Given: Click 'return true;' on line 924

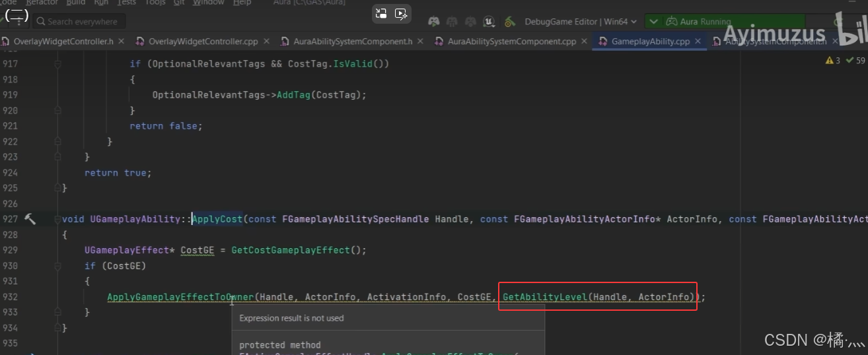Looking at the screenshot, I should pyautogui.click(x=118, y=173).
